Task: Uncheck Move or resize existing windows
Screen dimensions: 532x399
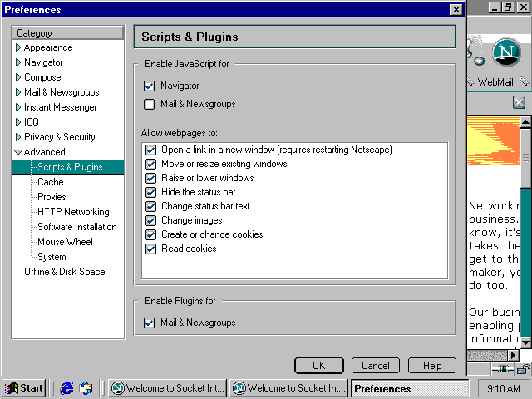Action: [150, 164]
